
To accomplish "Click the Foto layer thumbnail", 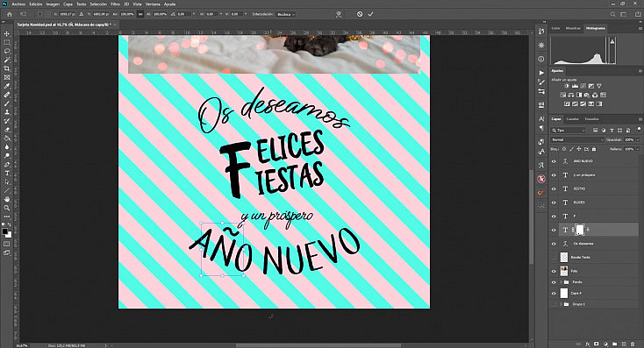I will pos(564,271).
